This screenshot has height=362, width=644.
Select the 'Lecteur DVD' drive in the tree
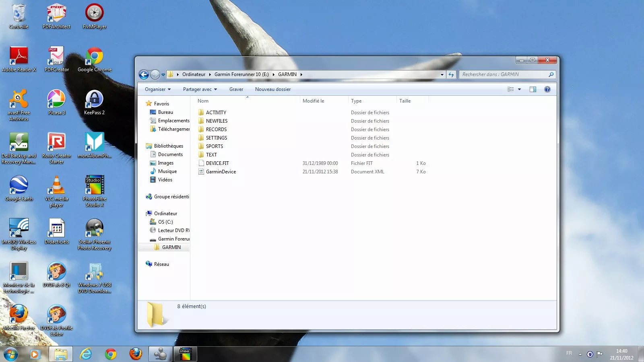coord(173,230)
